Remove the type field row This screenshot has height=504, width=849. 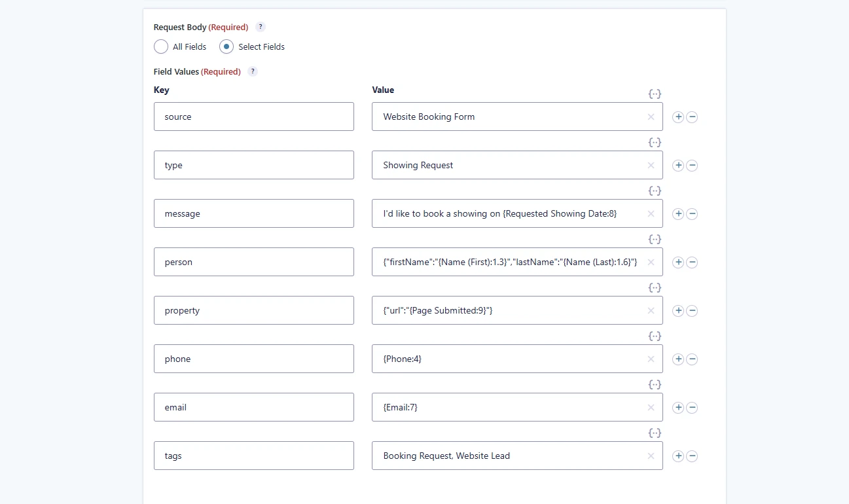[692, 166]
